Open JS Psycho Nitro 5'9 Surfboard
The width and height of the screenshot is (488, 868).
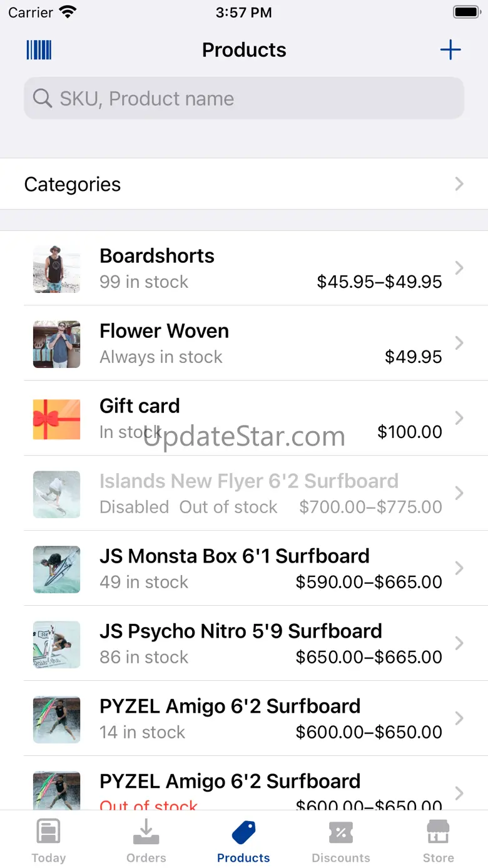pos(241,631)
